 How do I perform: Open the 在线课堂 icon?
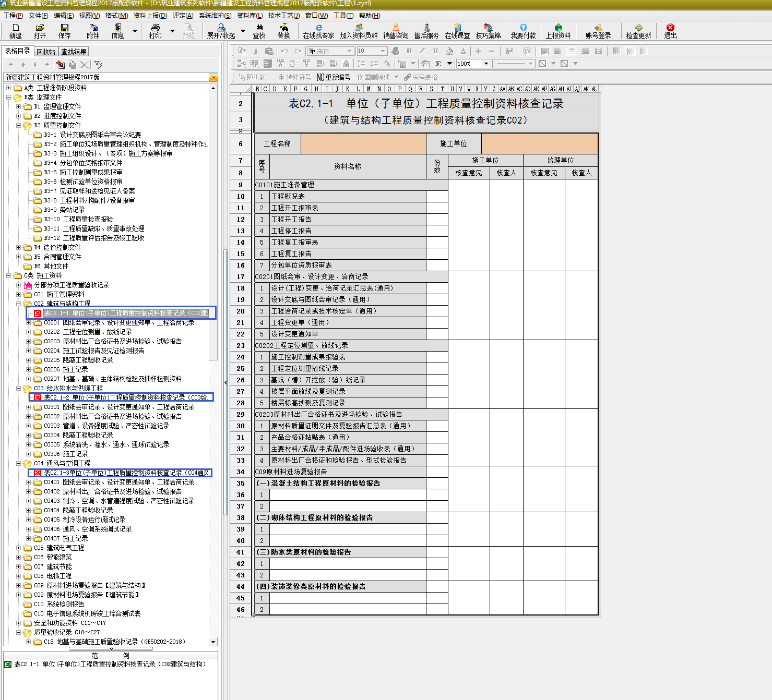tap(457, 31)
